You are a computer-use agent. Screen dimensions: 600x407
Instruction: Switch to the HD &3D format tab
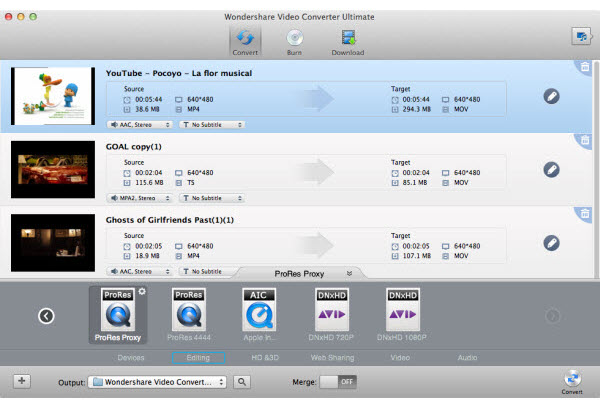pos(265,358)
